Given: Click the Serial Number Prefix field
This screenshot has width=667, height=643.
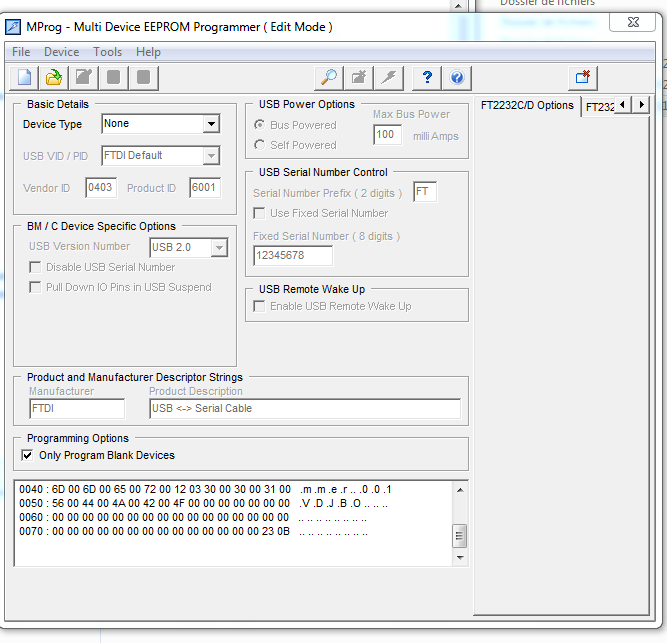Looking at the screenshot, I should click(425, 192).
